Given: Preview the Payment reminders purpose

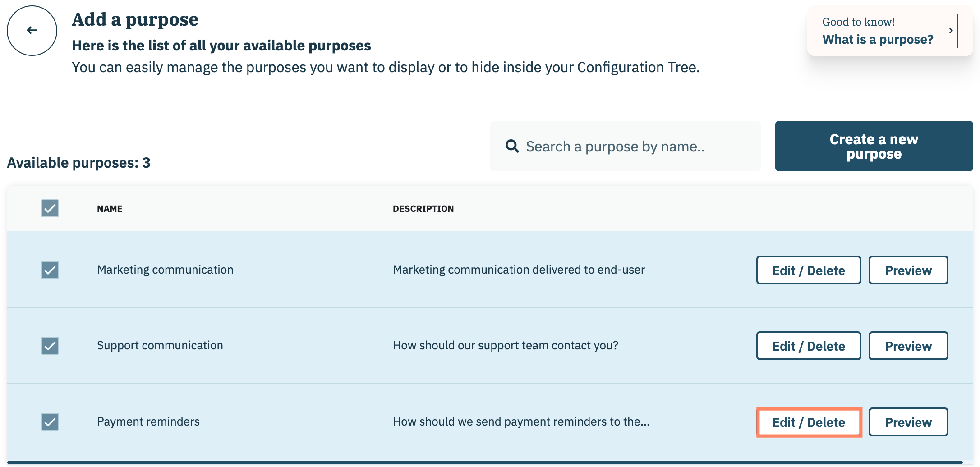Looking at the screenshot, I should 908,422.
